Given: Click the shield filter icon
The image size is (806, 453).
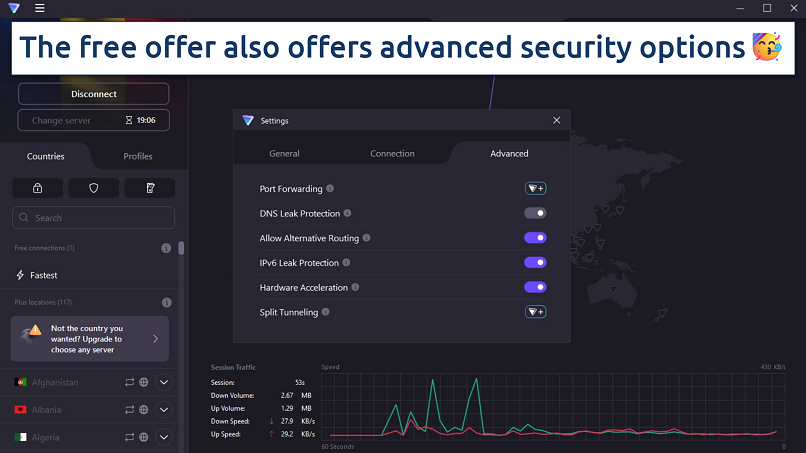Looking at the screenshot, I should [94, 188].
